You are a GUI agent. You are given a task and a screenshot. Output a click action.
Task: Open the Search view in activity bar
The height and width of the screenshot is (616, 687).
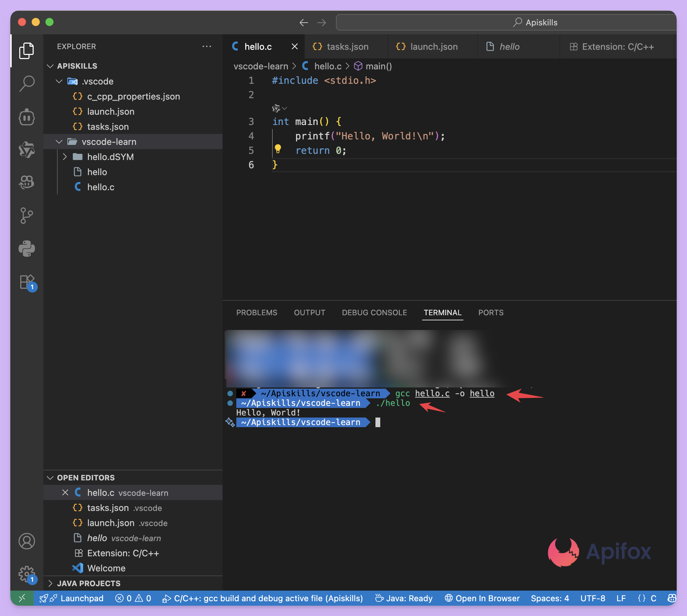27,83
